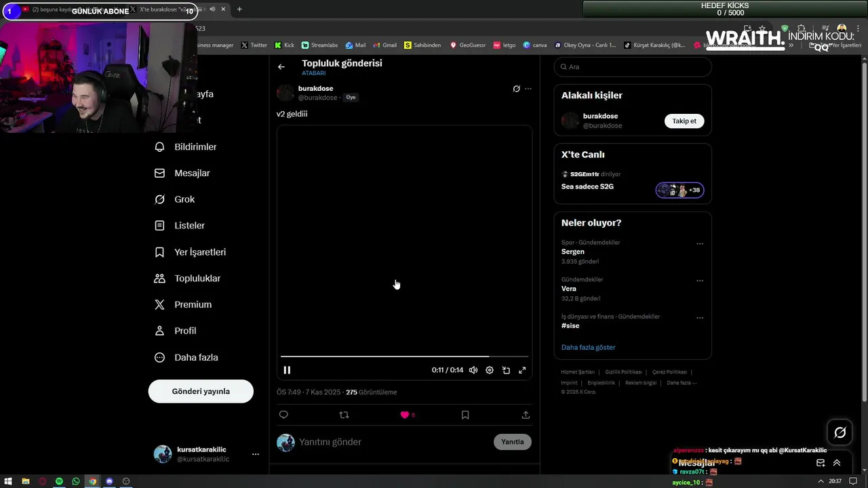Open canva bookmark
Screen dimensions: 868x488
pos(535,45)
